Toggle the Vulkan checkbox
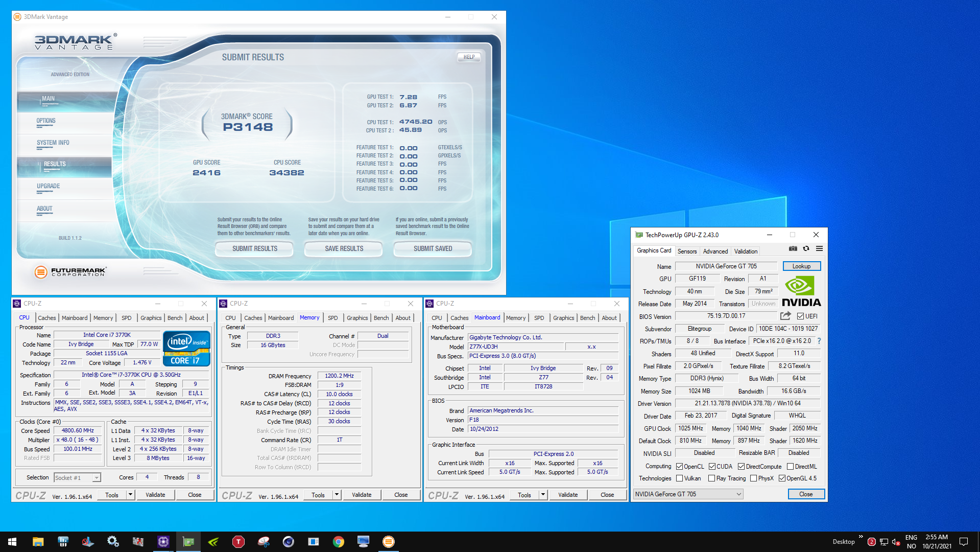980x552 pixels. (679, 478)
